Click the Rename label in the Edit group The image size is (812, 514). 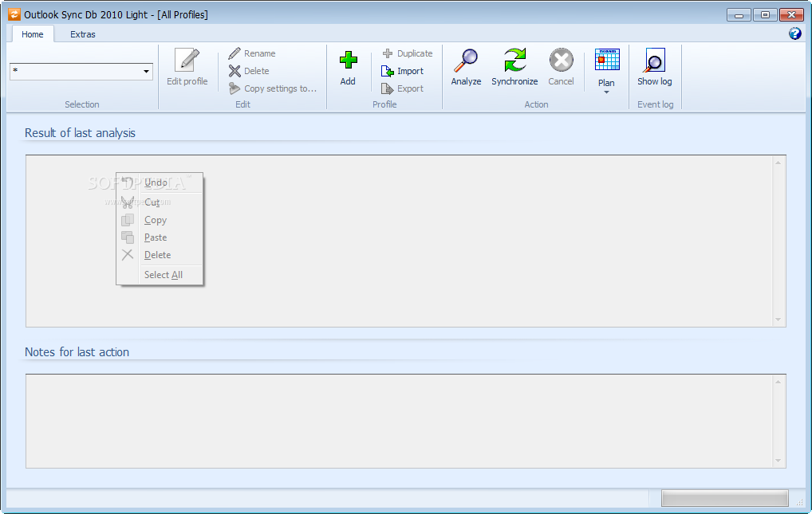(259, 53)
